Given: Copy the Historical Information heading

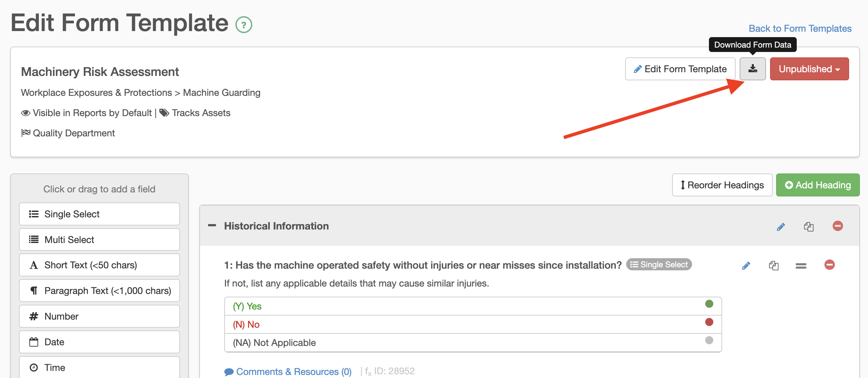Looking at the screenshot, I should pyautogui.click(x=809, y=226).
